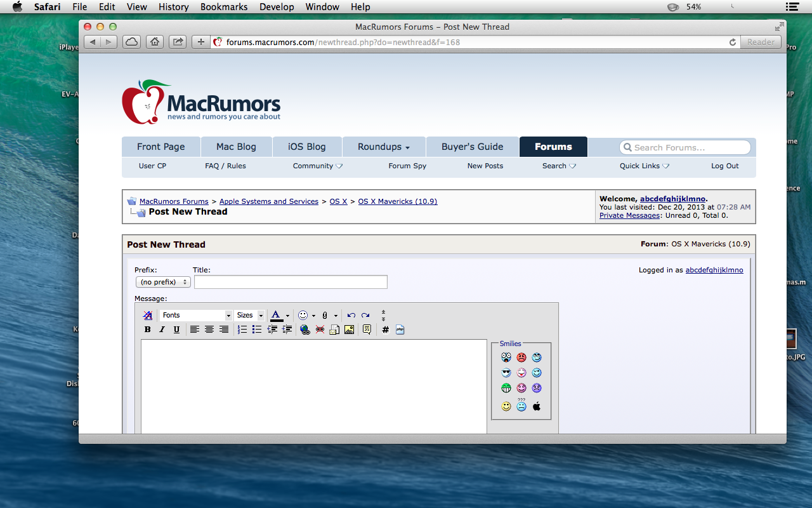
Task: Go back in Safari
Action: coord(93,42)
